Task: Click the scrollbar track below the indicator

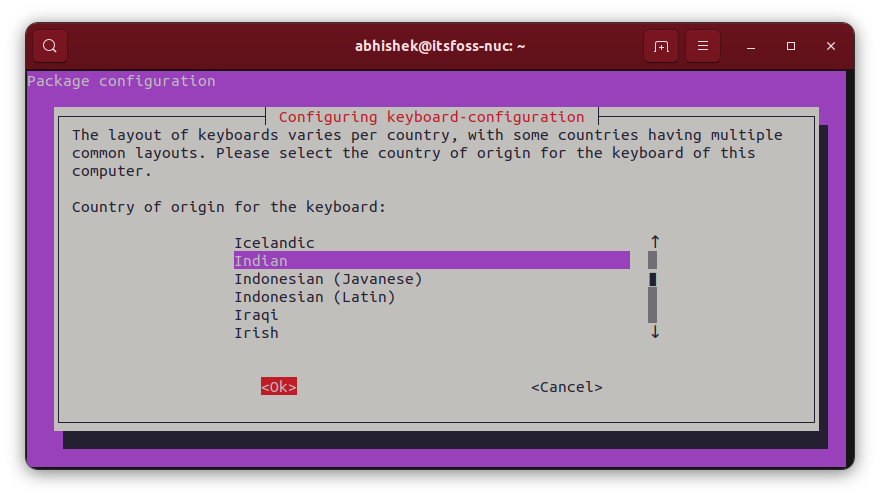Action: [652, 306]
